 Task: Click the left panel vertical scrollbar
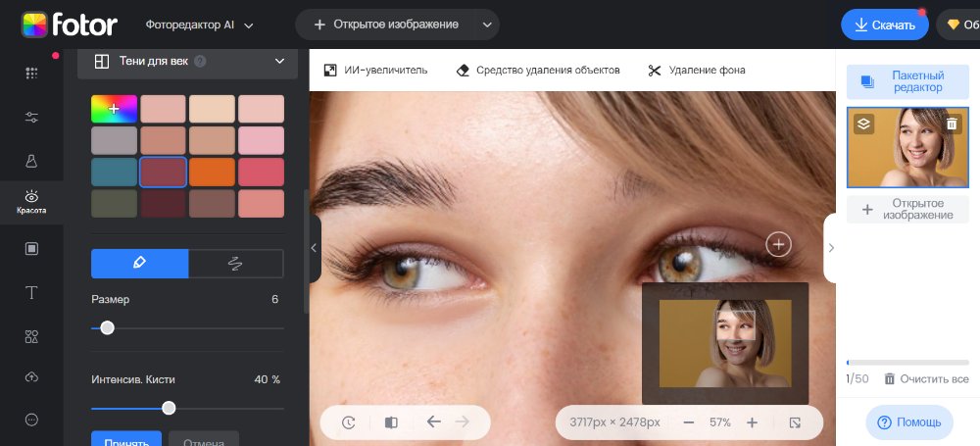[306, 250]
